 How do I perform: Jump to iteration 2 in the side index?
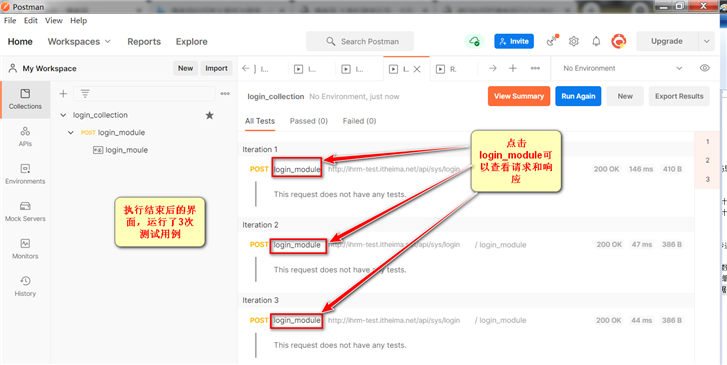[x=708, y=160]
